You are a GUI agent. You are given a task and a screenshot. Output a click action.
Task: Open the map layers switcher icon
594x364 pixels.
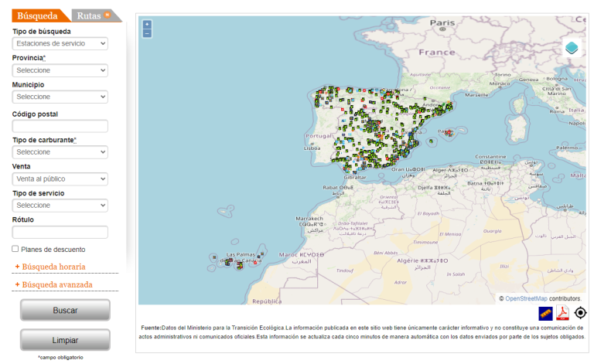[572, 48]
